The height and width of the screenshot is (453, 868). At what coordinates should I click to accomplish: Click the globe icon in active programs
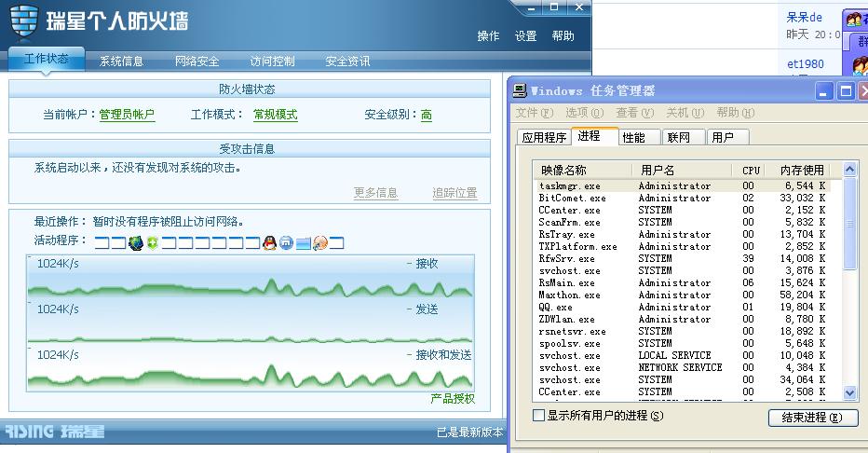pyautogui.click(x=136, y=242)
